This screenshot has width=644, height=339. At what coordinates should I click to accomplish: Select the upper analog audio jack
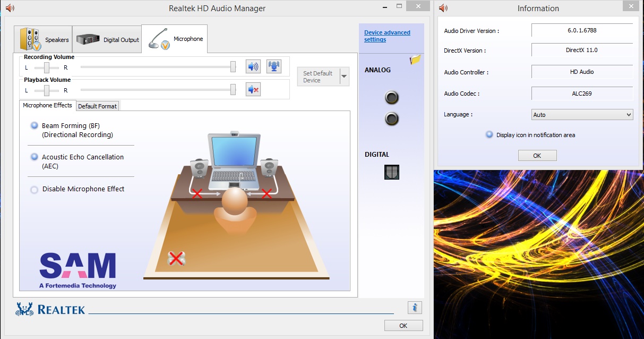(x=392, y=98)
